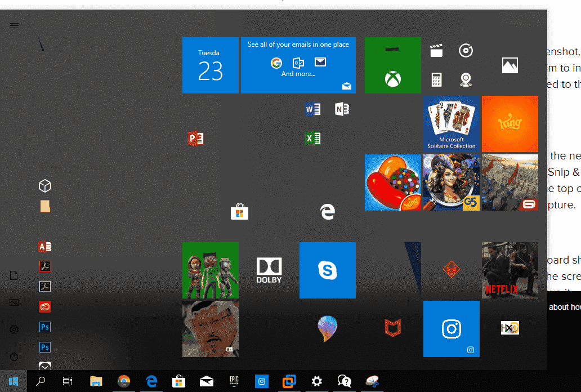
Task: Launch the Candy Crush tile
Action: [393, 182]
